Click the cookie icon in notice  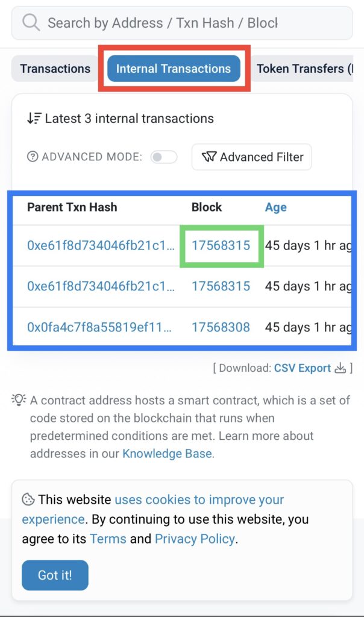pos(28,500)
